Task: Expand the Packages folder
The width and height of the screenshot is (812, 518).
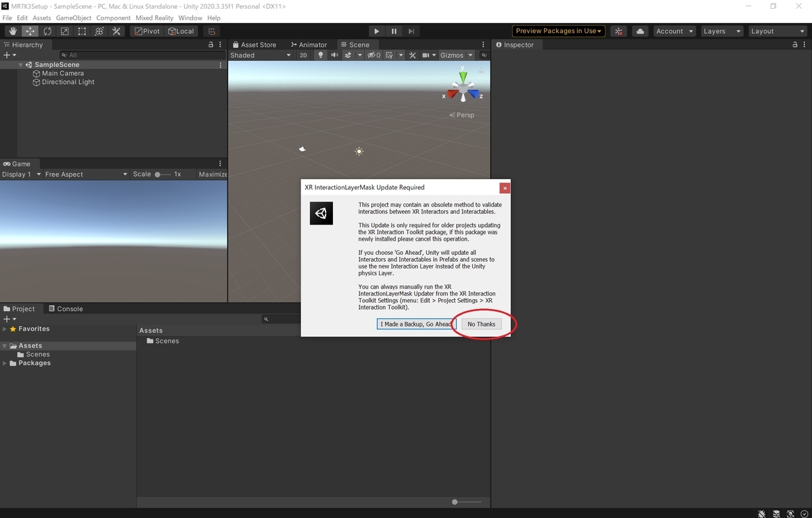Action: (x=5, y=363)
